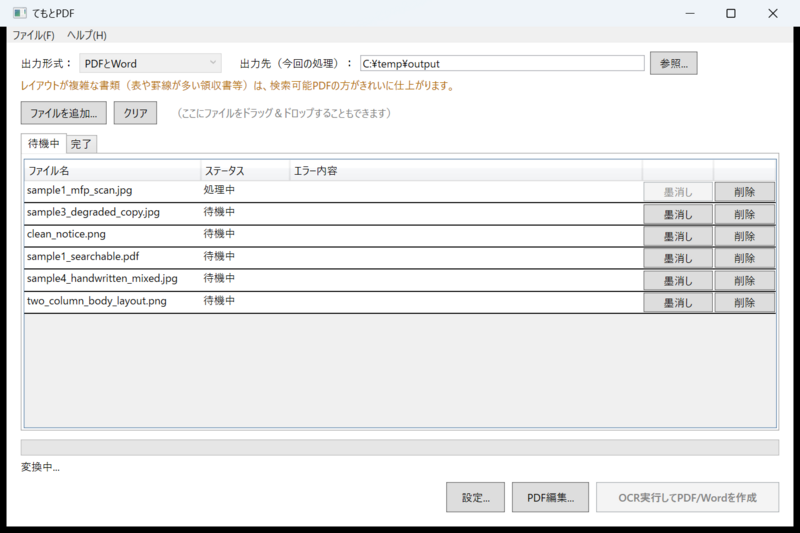Click the conversion progress bar
The width and height of the screenshot is (800, 533).
(x=399, y=447)
